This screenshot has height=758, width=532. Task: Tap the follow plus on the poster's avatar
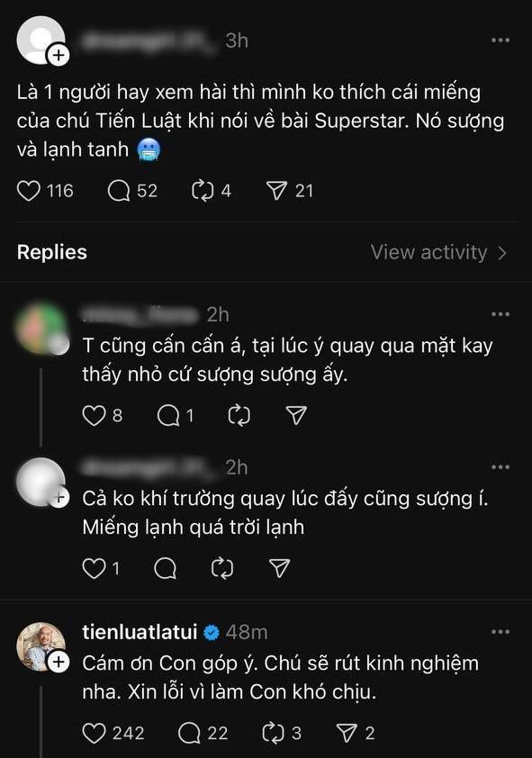(x=58, y=56)
